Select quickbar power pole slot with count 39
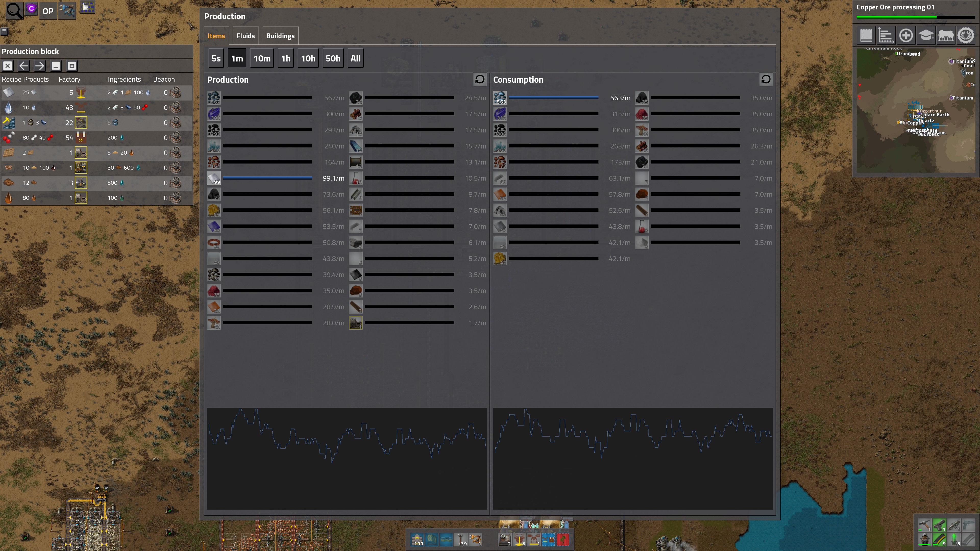Image resolution: width=980 pixels, height=551 pixels. click(461, 540)
